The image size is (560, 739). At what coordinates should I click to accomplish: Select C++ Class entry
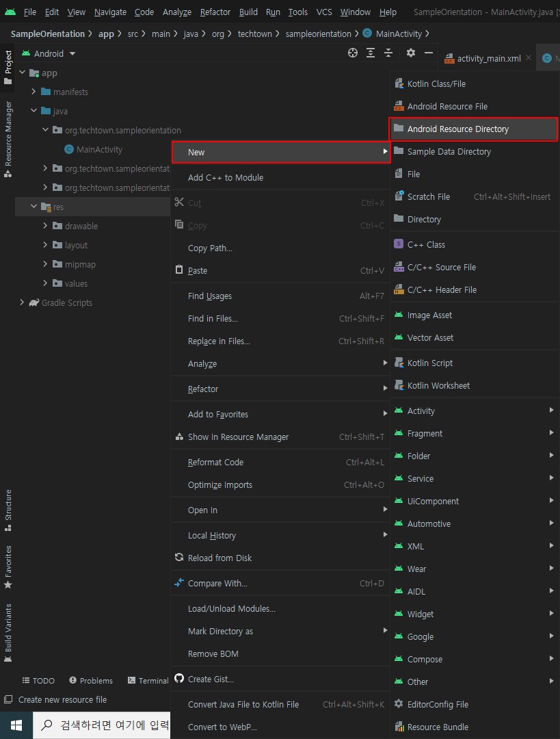pos(475,244)
